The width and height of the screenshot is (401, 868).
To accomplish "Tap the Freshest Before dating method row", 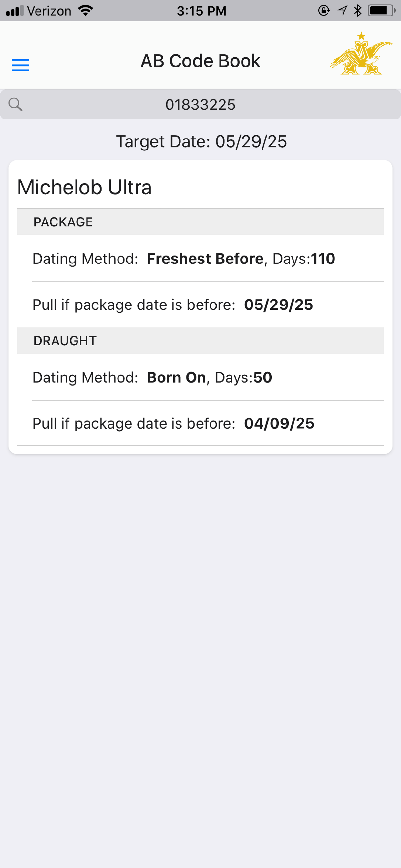I will [208, 258].
